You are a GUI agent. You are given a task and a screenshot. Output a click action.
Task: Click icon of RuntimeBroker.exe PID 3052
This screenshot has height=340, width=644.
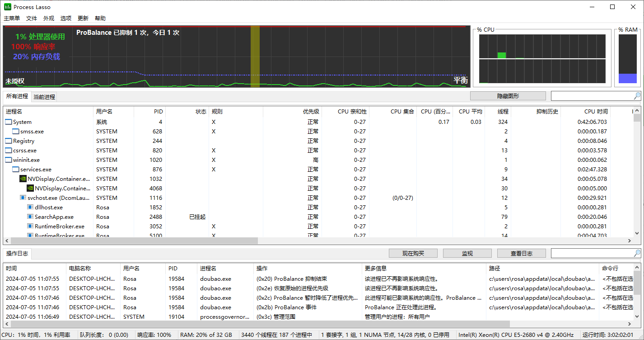30,227
